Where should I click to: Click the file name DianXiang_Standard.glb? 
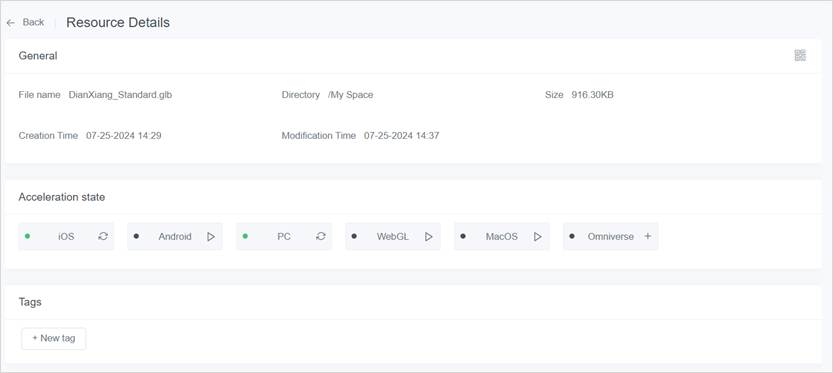[x=120, y=95]
